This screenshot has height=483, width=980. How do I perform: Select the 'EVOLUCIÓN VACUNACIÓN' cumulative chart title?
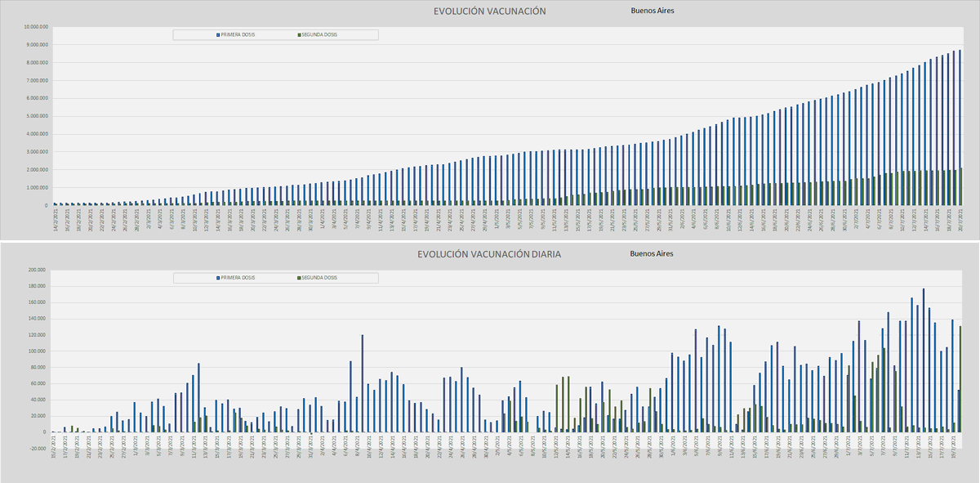(x=490, y=11)
